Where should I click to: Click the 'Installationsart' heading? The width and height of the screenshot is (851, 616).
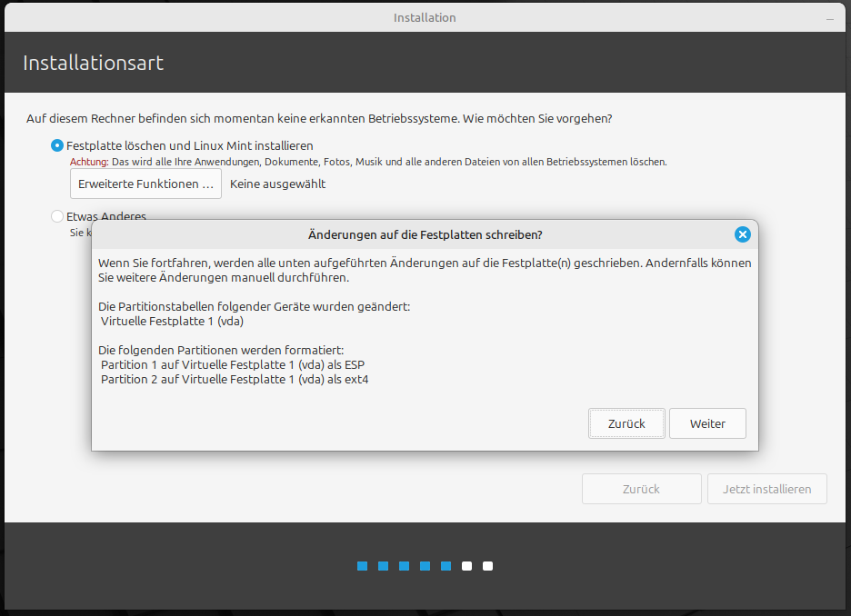tap(93, 63)
